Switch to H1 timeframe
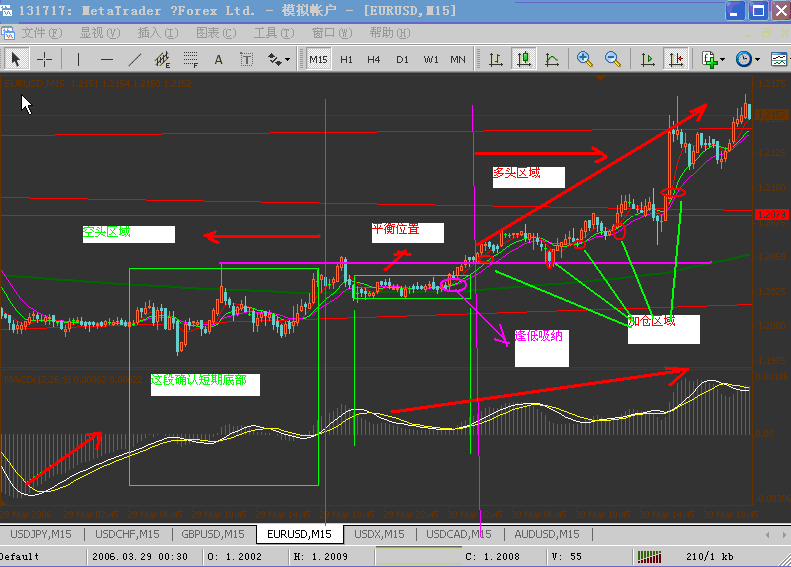 point(346,60)
